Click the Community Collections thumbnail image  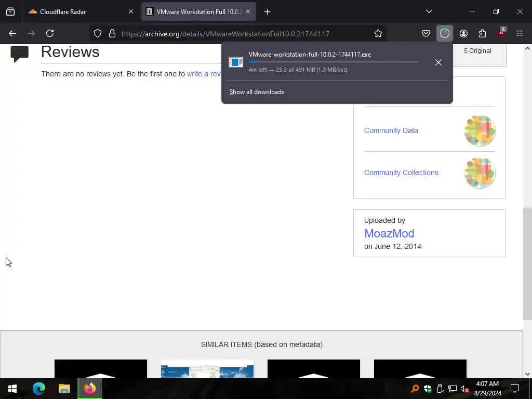480,173
